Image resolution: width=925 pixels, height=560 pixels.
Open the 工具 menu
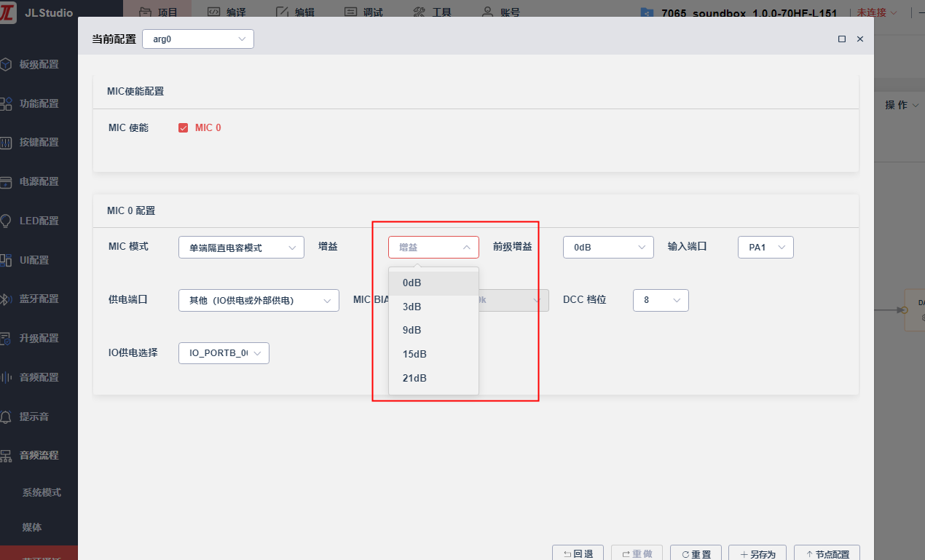[x=432, y=12]
